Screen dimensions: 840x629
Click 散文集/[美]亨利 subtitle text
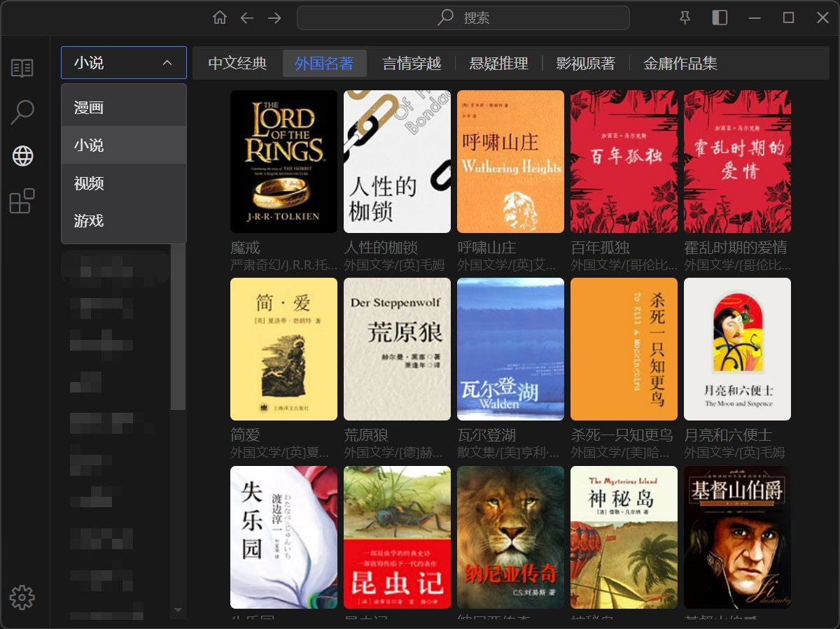(509, 453)
